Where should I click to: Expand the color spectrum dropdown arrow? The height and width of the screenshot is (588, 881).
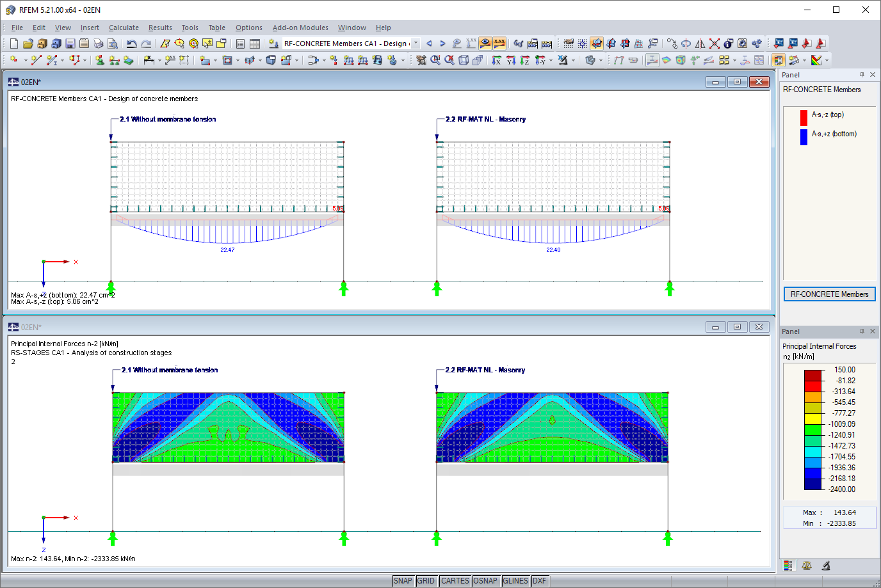[x=827, y=60]
